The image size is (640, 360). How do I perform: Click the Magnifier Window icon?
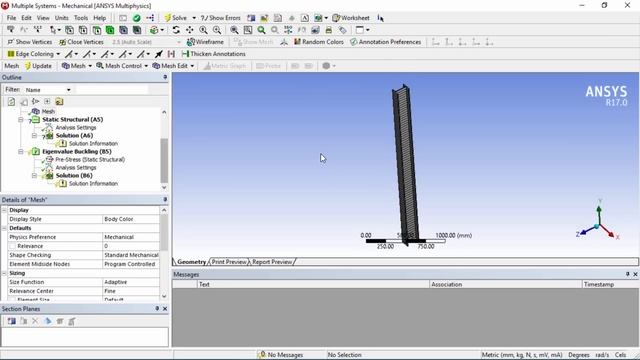248,30
